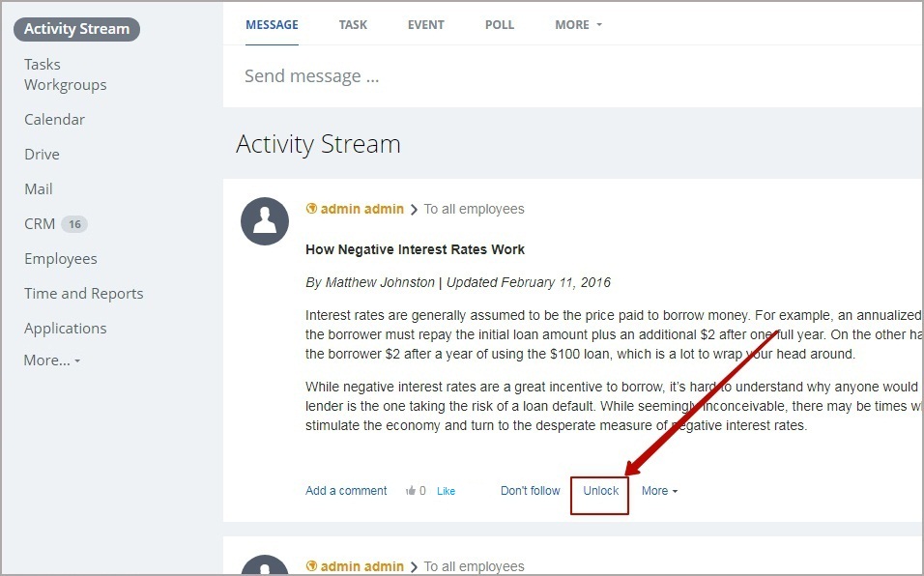Click the CRM counter badge showing 16
The height and width of the screenshot is (576, 924).
74,224
